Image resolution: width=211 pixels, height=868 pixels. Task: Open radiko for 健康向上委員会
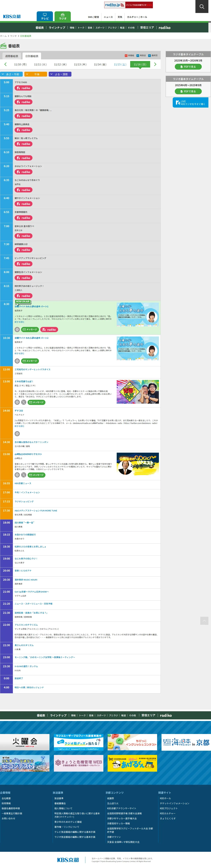click(x=23, y=130)
